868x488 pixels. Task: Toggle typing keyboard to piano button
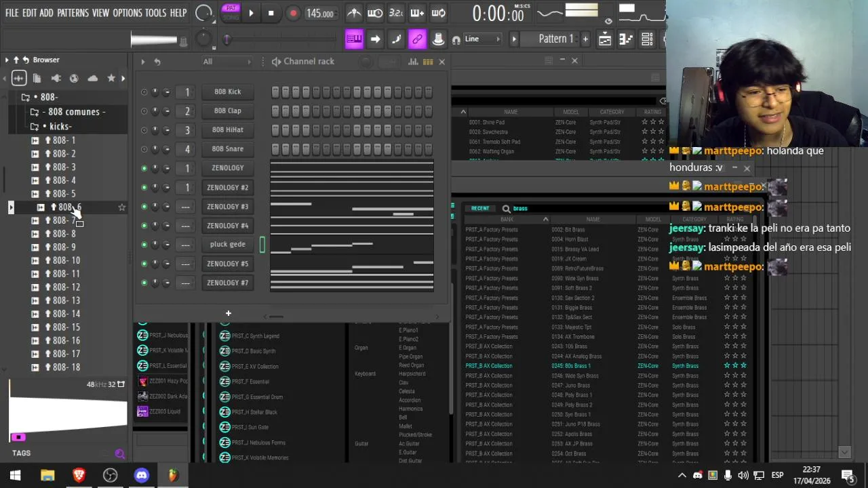pyautogui.click(x=354, y=39)
